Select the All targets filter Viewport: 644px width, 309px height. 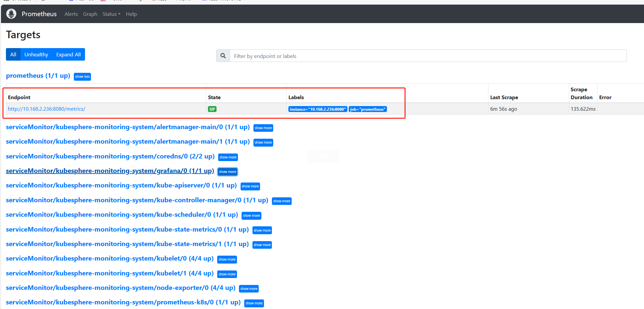point(13,54)
